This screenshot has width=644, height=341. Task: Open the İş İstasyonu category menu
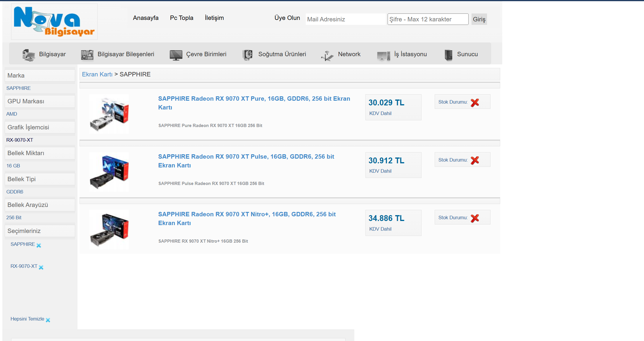pyautogui.click(x=410, y=54)
